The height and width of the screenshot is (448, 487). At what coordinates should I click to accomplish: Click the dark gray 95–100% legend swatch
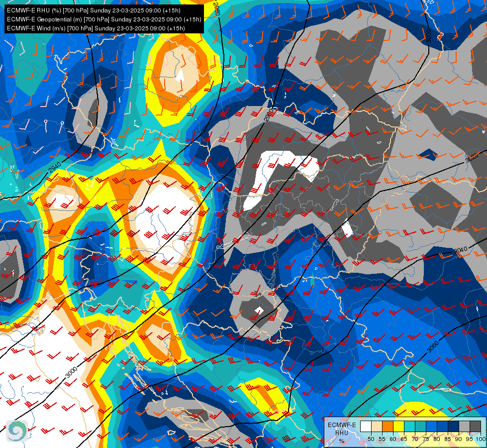(x=476, y=426)
